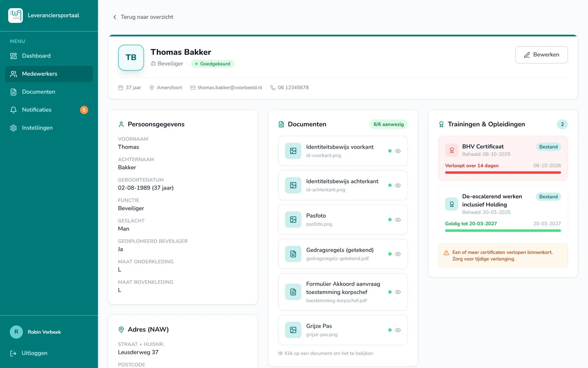The height and width of the screenshot is (368, 588).
Task: Open Instellingen from the sidebar
Action: pyautogui.click(x=49, y=128)
